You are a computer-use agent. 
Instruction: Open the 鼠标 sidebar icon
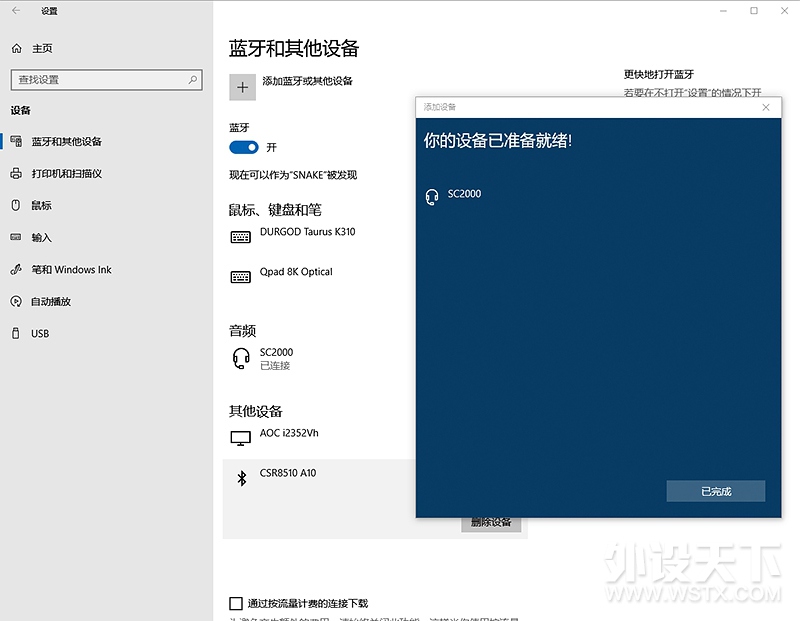tap(16, 205)
